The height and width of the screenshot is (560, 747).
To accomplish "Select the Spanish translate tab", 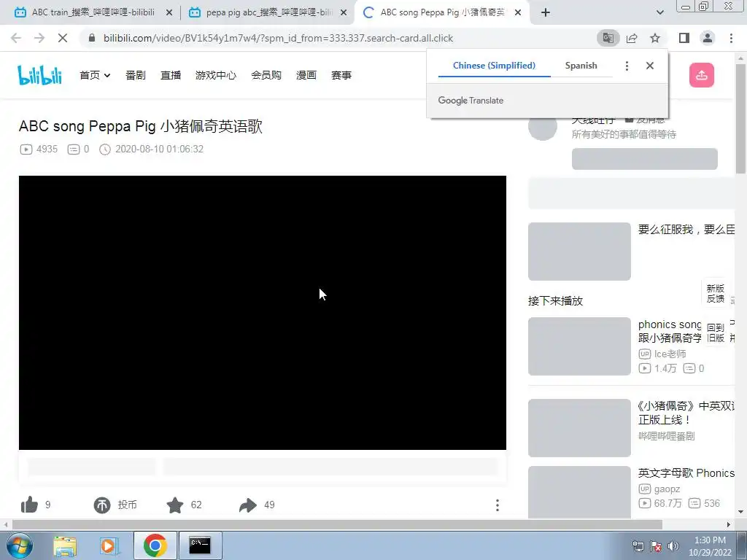I will pos(581,66).
